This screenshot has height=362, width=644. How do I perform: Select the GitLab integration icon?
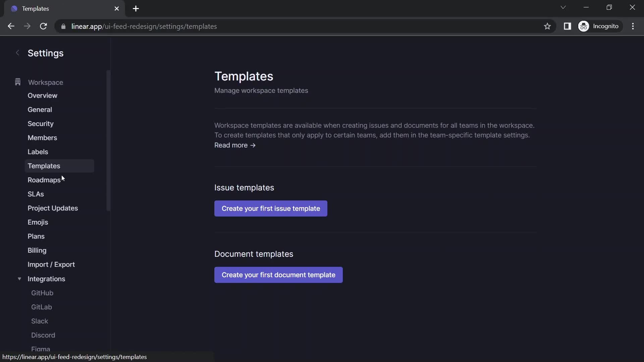click(42, 307)
